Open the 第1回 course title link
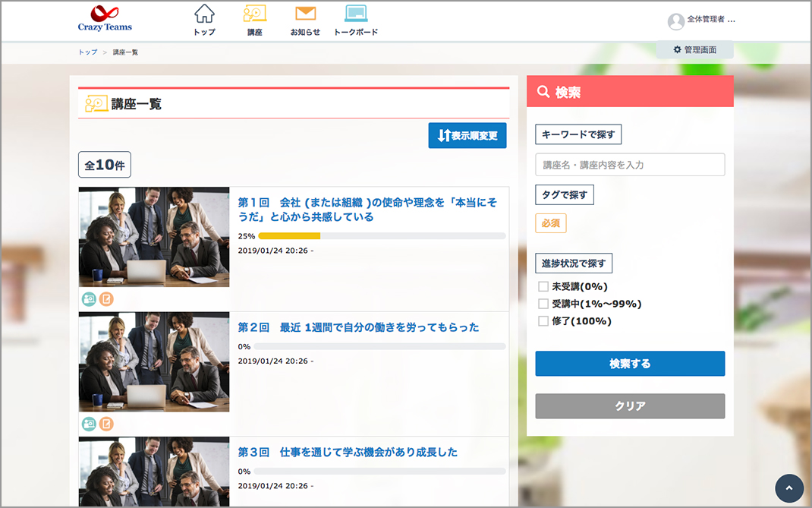 [367, 210]
